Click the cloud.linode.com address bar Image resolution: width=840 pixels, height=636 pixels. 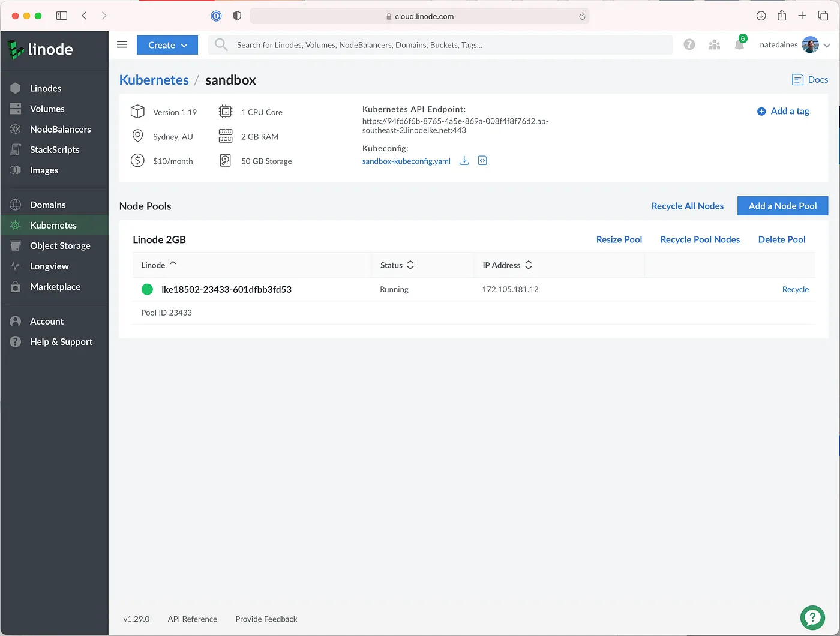tap(419, 16)
